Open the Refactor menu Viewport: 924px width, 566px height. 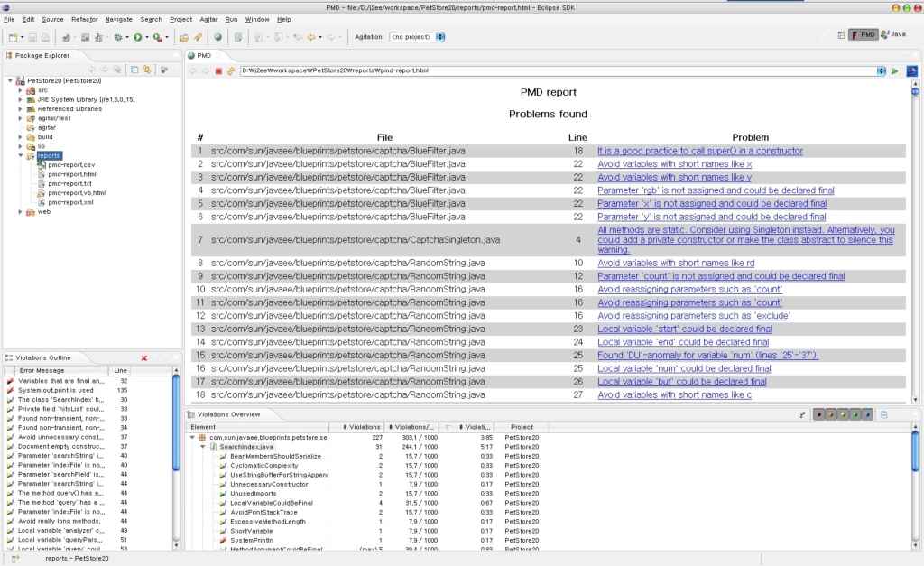[85, 20]
